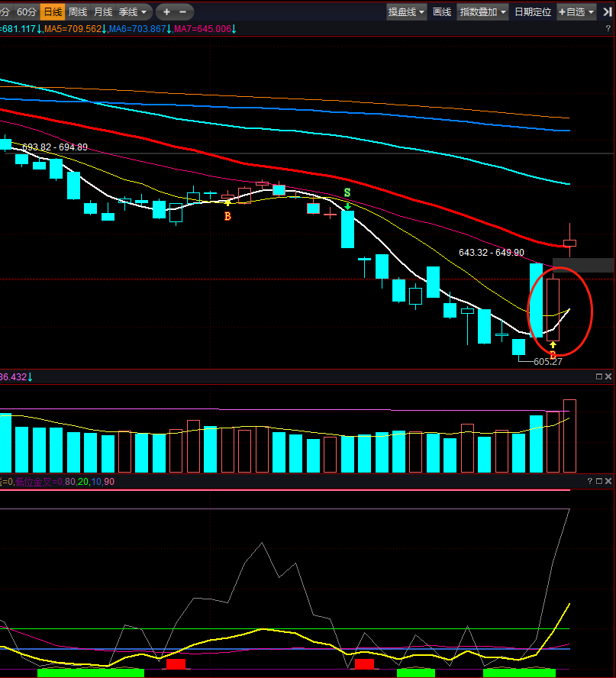Select the 日线 daily chart tab

tap(53, 11)
